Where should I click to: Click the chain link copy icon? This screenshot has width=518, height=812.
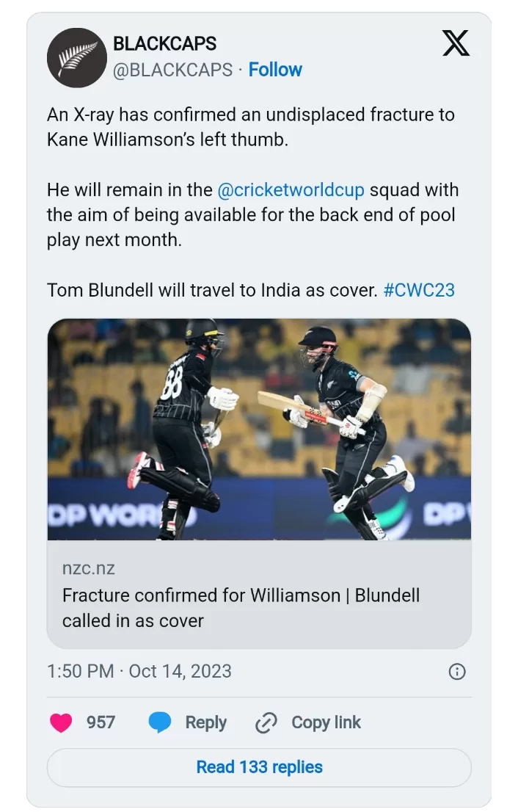[x=266, y=723]
